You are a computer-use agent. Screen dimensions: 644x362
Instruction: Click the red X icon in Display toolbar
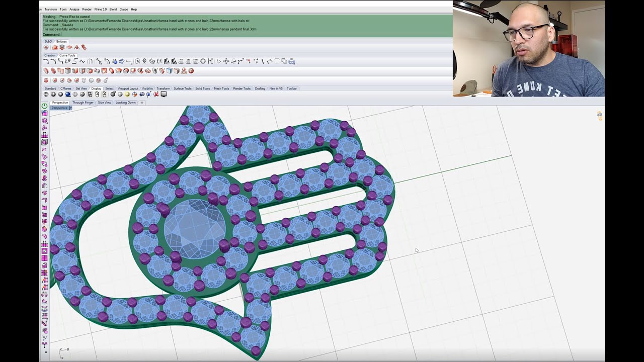(x=156, y=94)
